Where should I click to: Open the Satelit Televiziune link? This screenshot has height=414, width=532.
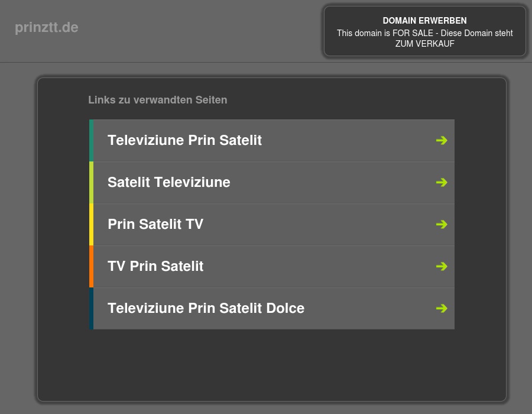168,182
